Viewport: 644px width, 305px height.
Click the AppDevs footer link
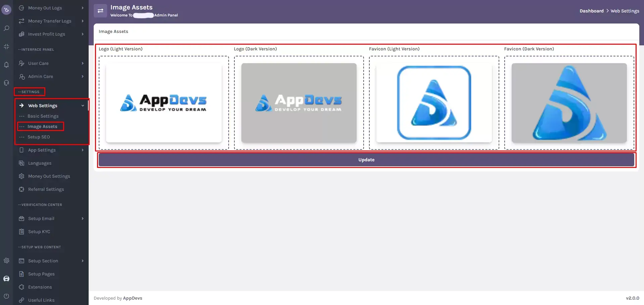point(133,298)
